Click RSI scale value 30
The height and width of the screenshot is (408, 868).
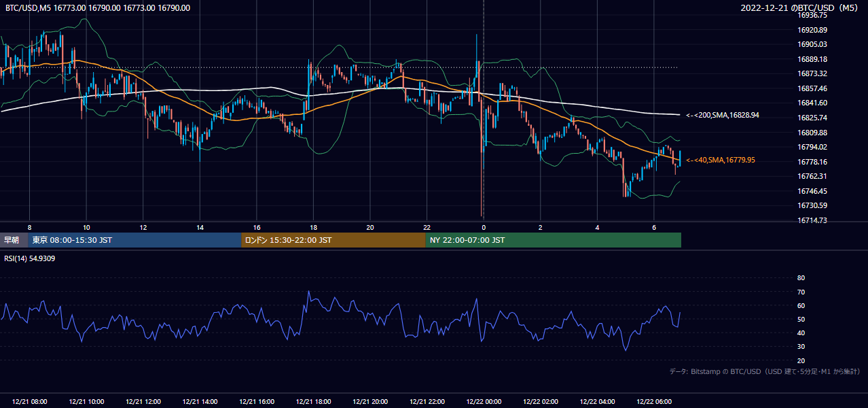[x=801, y=347]
